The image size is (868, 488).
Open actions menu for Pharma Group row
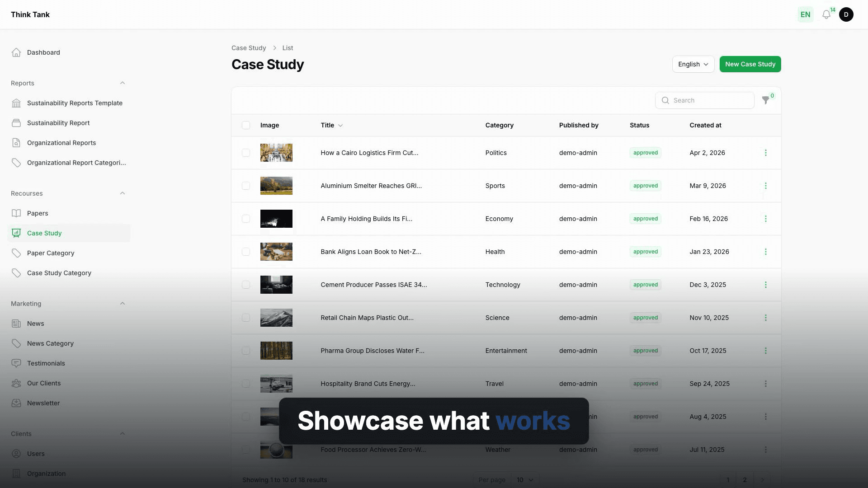[x=765, y=351]
